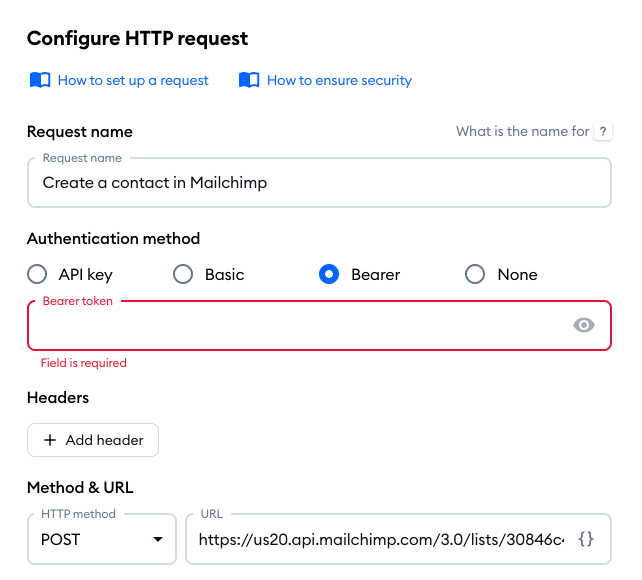Open the HTTP method dropdown
This screenshot has height=580, width=642.
tap(101, 539)
